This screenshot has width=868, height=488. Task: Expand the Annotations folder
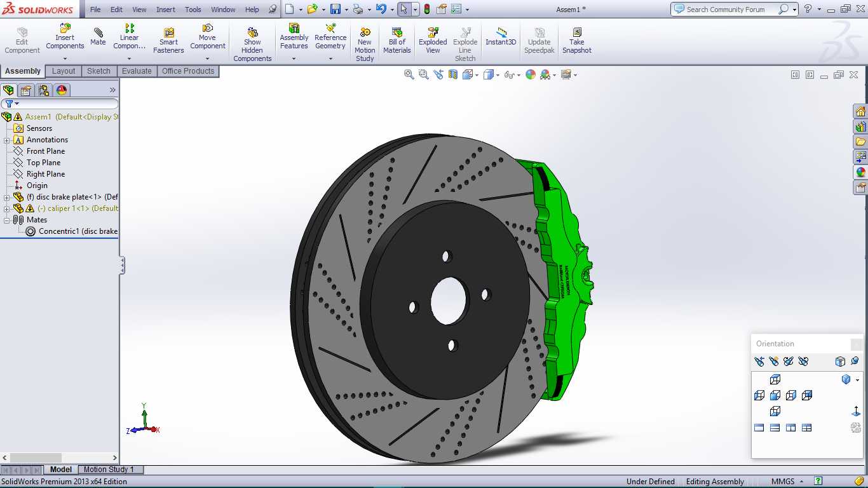pos(7,140)
